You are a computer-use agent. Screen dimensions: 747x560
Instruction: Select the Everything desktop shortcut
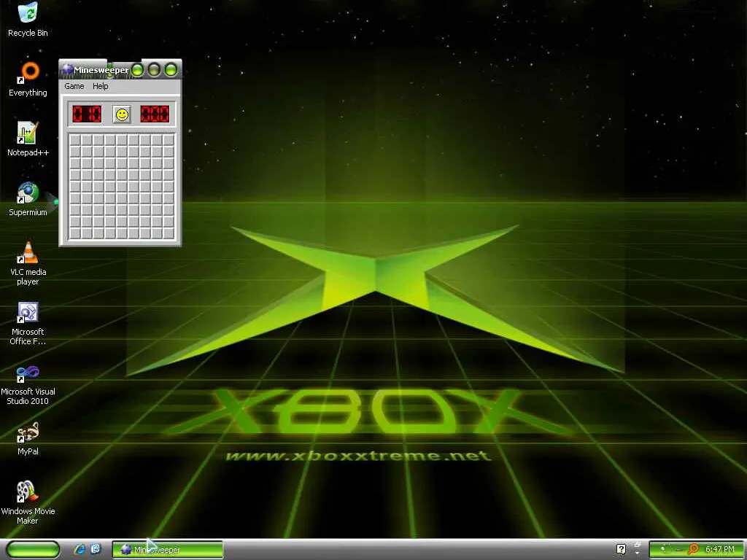pyautogui.click(x=28, y=79)
